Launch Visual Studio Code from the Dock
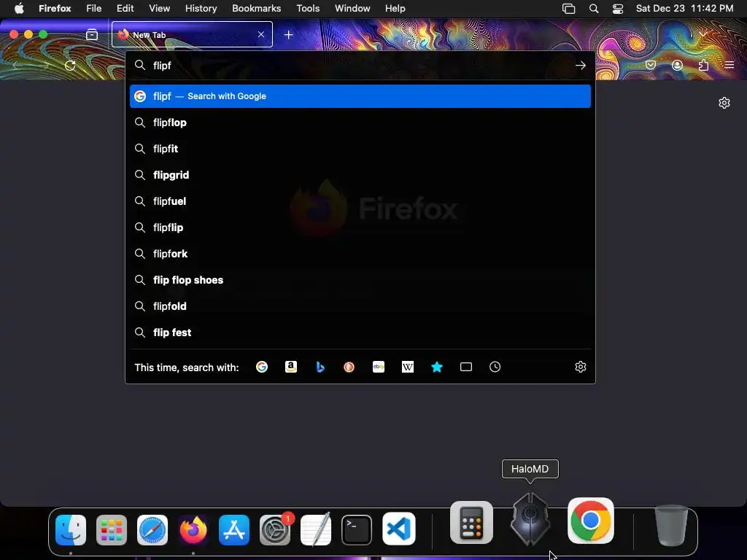The width and height of the screenshot is (747, 560). [399, 529]
